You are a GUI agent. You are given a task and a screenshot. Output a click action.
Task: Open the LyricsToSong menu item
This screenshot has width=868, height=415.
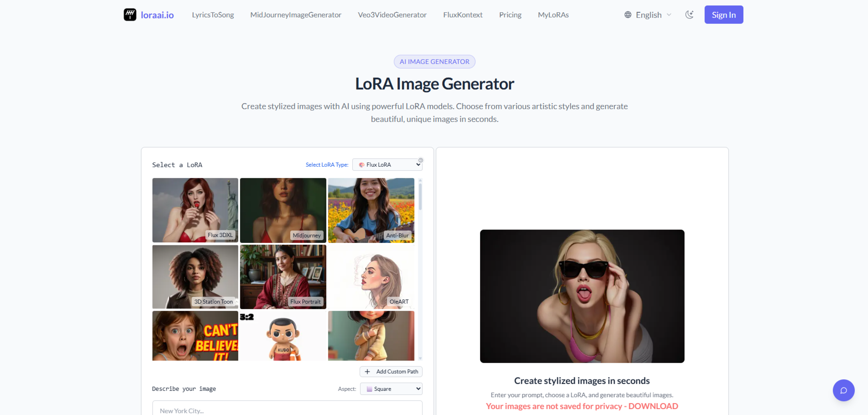(213, 15)
